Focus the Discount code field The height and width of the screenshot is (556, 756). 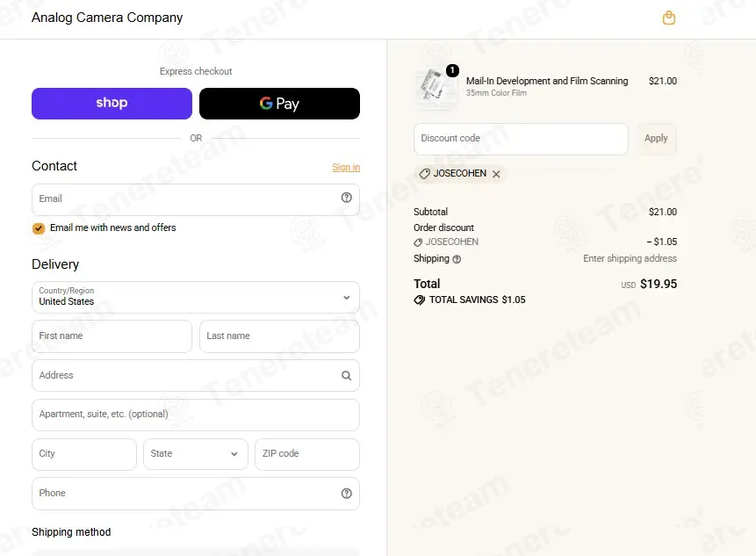(521, 139)
